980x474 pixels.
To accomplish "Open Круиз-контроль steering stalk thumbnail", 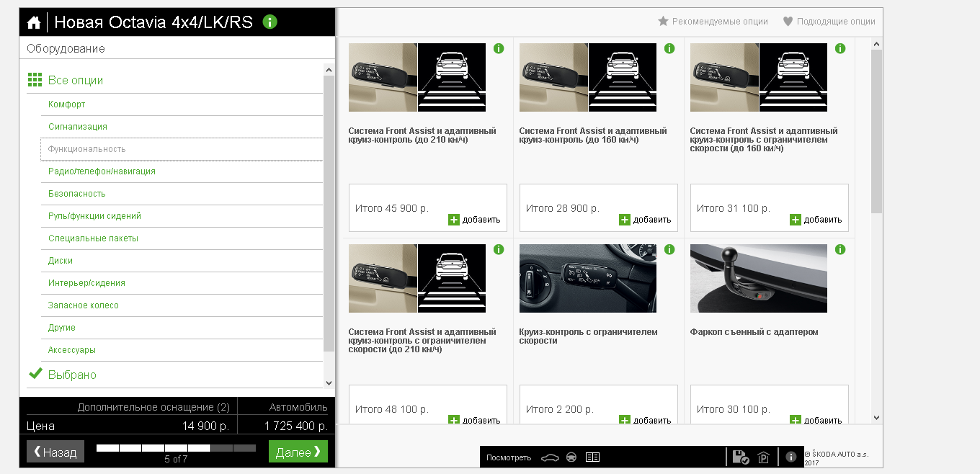I will pyautogui.click(x=588, y=278).
